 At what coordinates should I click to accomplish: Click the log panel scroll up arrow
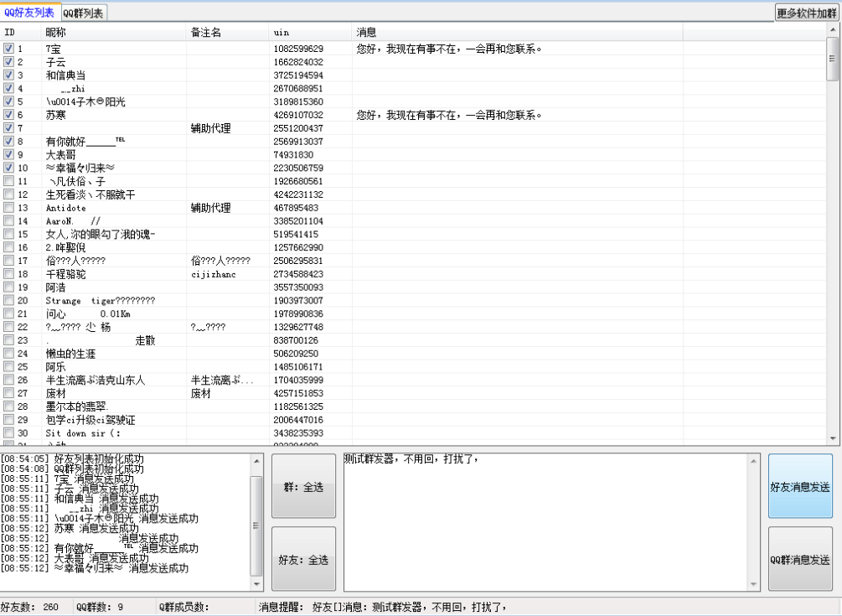tap(256, 460)
